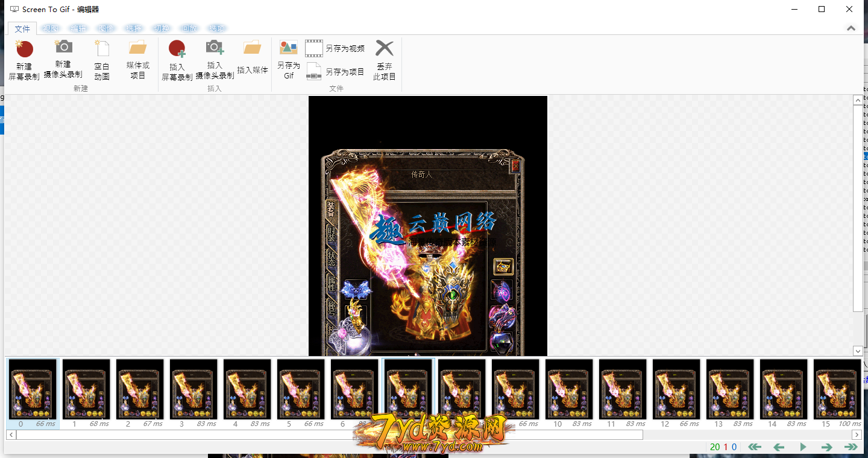Collapse the ribbon with the chevron
868x458 pixels.
(851, 28)
